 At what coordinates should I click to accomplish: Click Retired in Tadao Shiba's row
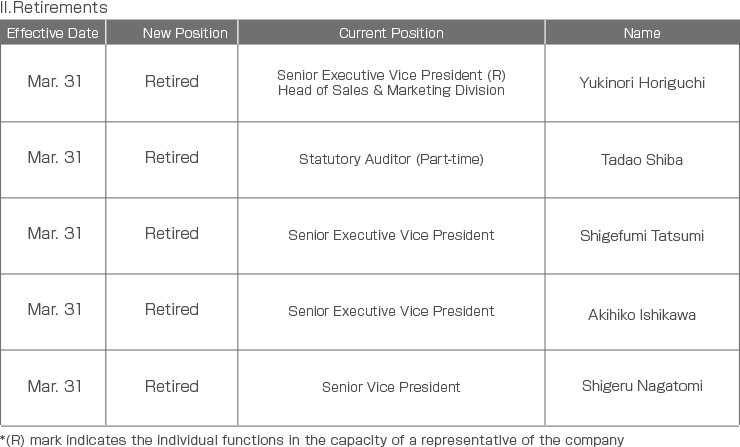[172, 157]
